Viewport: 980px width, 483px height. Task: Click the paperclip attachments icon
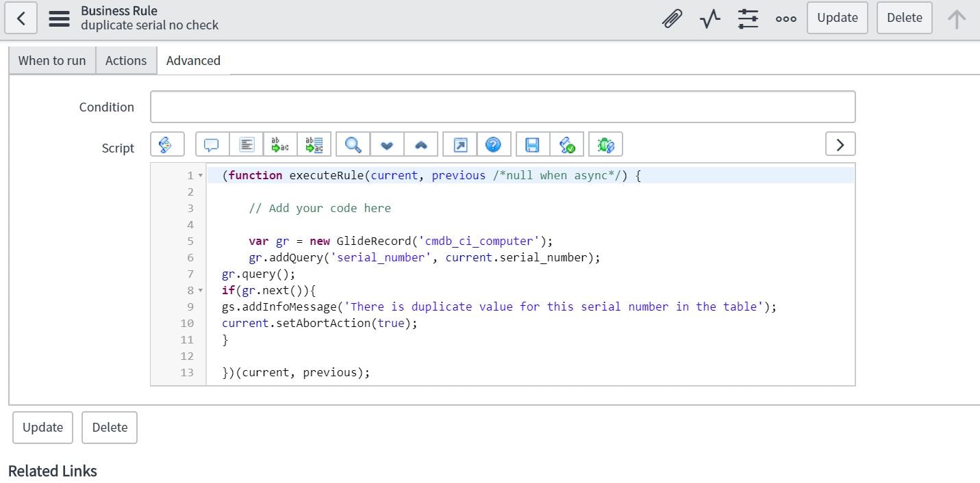pos(673,18)
